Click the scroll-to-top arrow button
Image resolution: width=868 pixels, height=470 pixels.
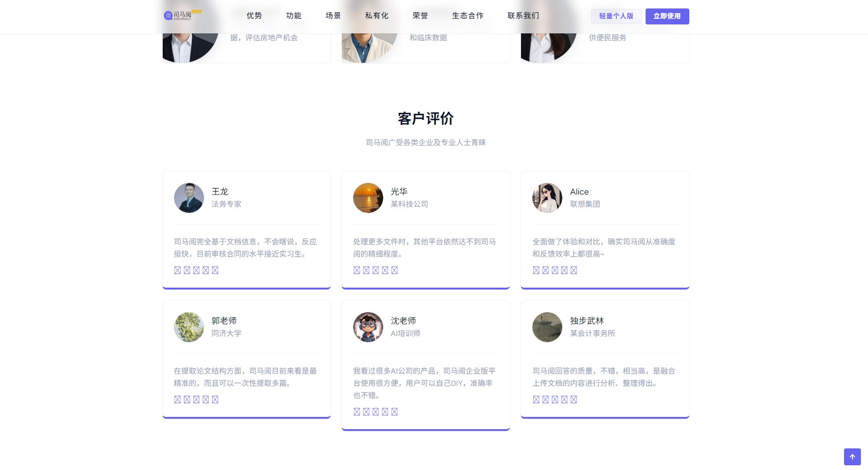pos(852,456)
